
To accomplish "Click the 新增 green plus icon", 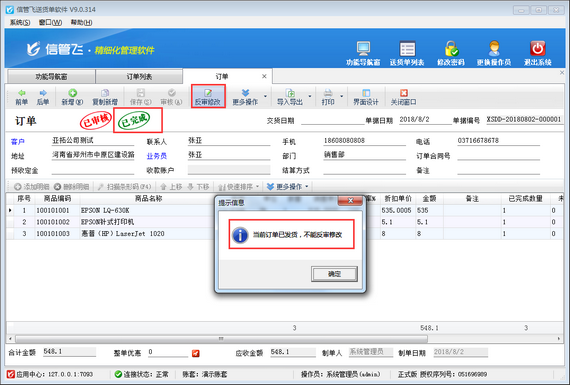I will click(72, 93).
